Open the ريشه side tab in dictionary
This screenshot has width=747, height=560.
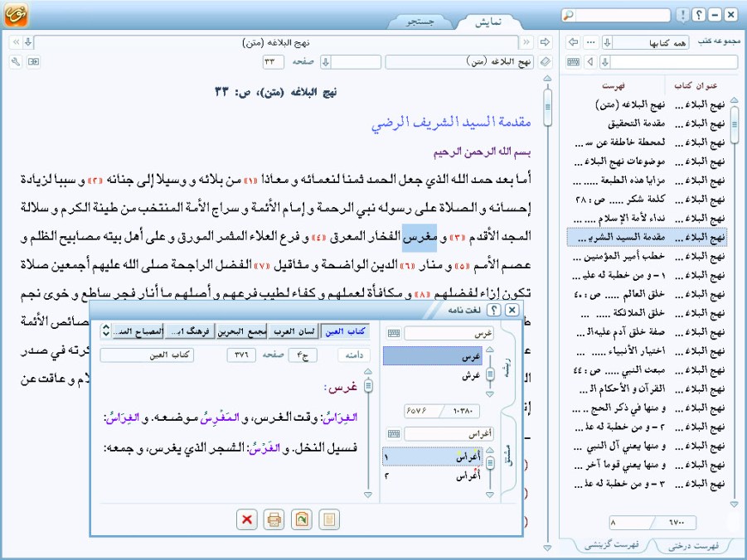[x=508, y=367]
